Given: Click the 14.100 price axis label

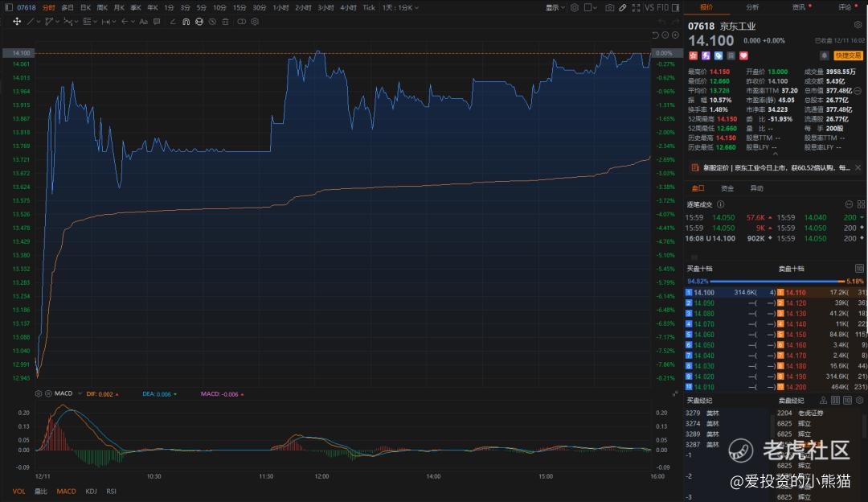Looking at the screenshot, I should [x=18, y=53].
